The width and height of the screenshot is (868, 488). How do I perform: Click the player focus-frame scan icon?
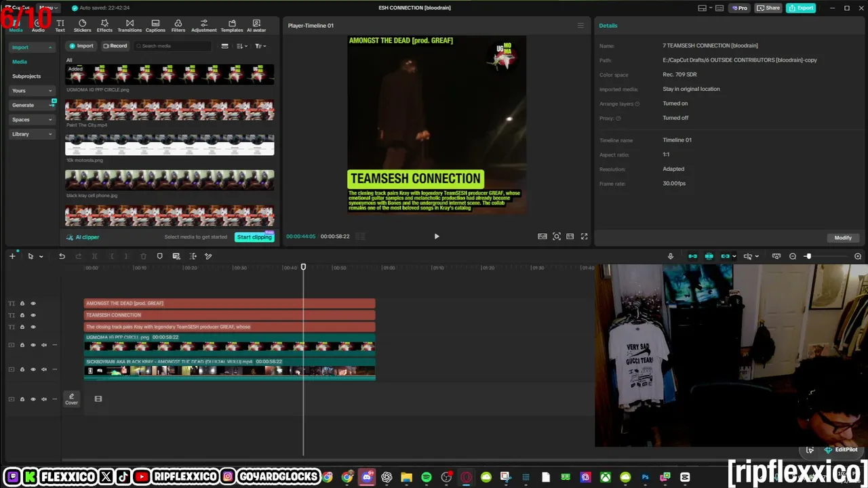click(557, 237)
